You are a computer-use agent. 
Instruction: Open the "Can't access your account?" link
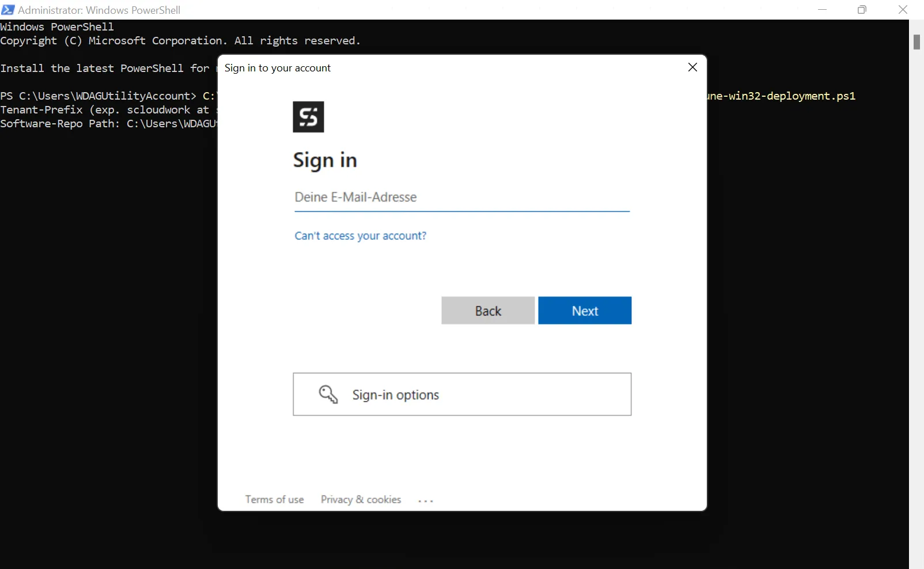361,236
